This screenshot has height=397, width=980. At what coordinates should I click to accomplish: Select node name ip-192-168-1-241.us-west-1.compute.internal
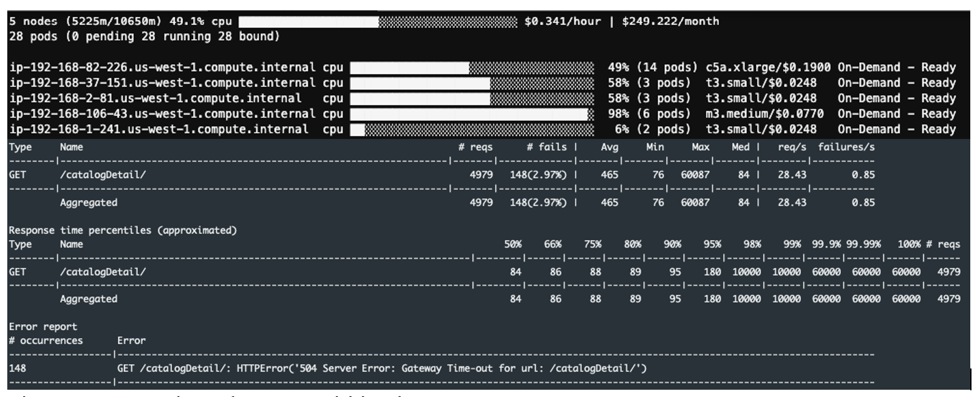point(158,129)
